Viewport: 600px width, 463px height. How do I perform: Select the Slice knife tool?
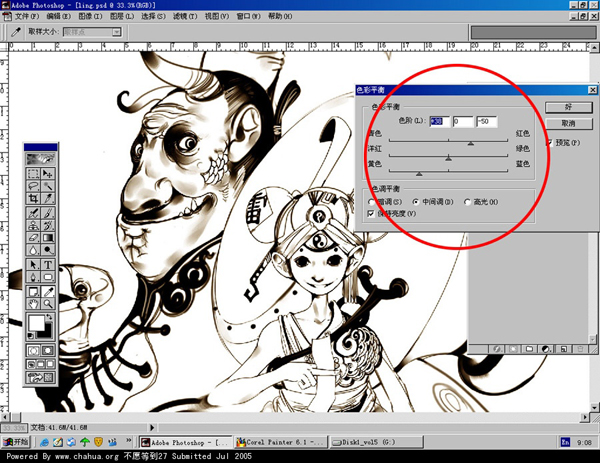48,198
